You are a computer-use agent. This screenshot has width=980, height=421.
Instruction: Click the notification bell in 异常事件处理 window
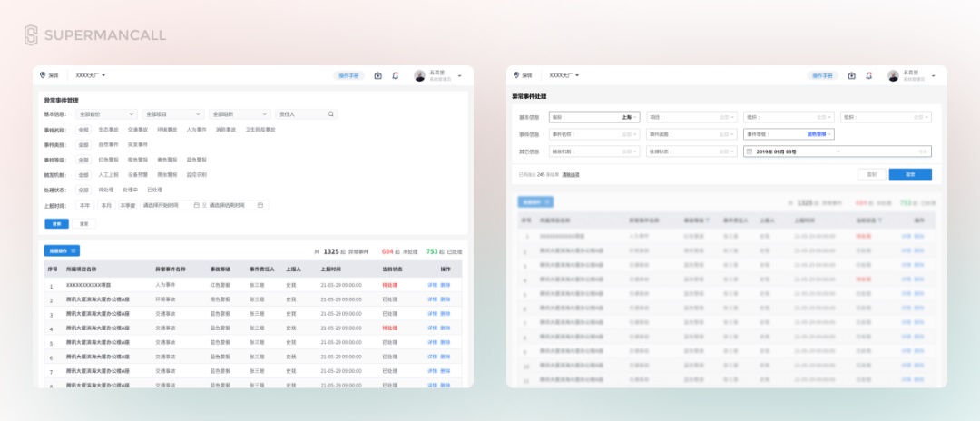(868, 75)
